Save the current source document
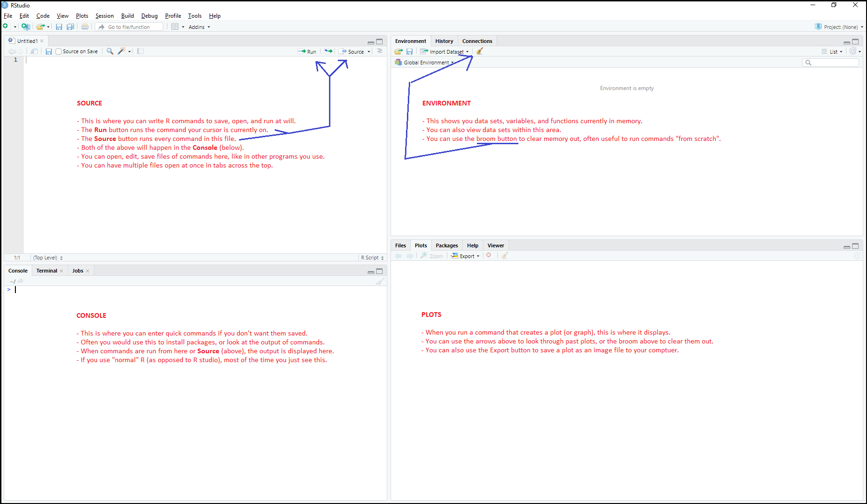The height and width of the screenshot is (504, 867). pyautogui.click(x=49, y=51)
